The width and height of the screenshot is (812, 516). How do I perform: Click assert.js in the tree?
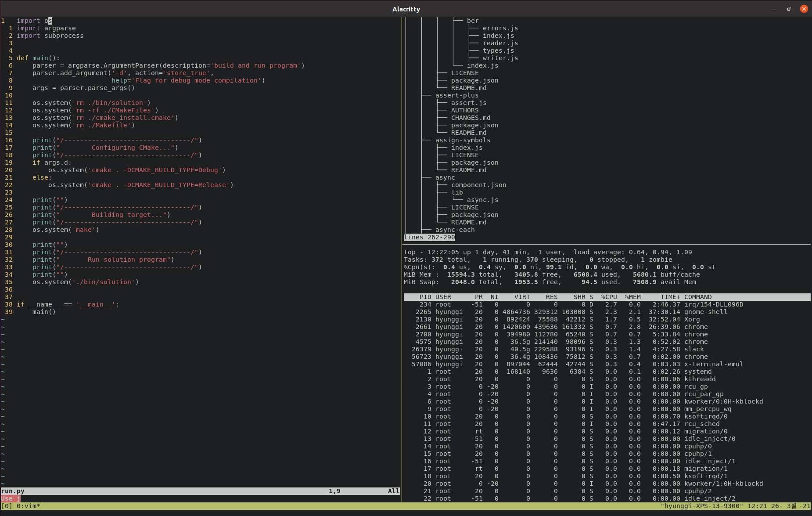tap(469, 103)
